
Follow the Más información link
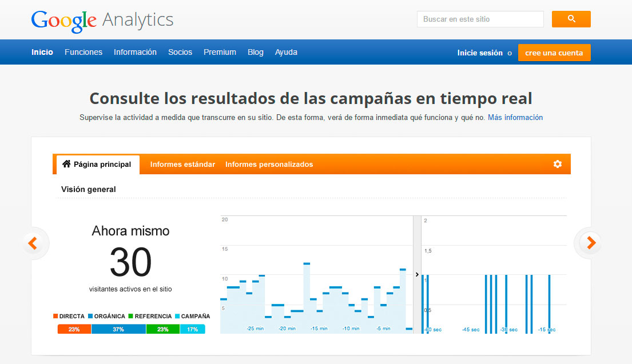[x=515, y=117]
